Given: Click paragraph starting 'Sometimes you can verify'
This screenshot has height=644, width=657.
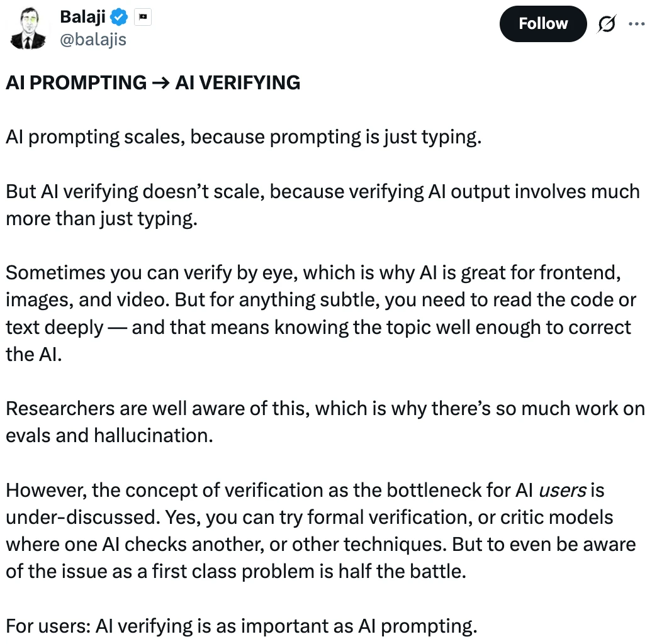Looking at the screenshot, I should point(321,313).
